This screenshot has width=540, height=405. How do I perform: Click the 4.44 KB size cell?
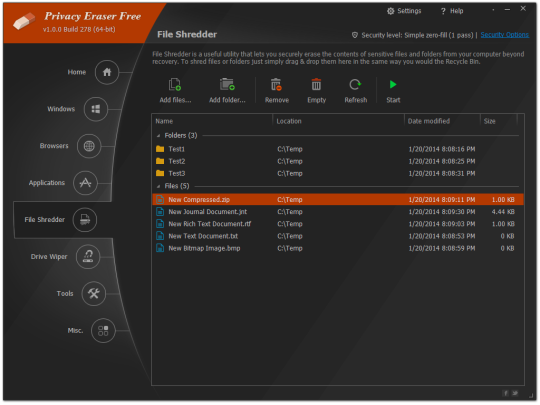click(x=503, y=212)
